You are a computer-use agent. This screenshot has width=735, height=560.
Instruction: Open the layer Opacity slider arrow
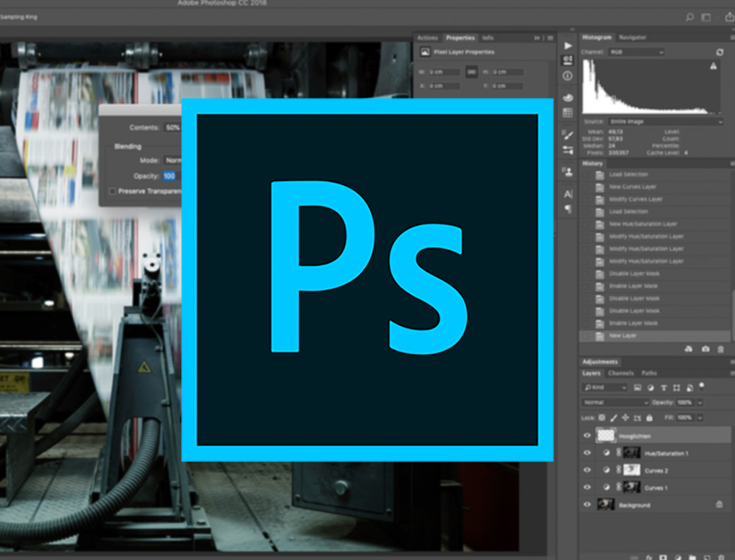pos(700,403)
